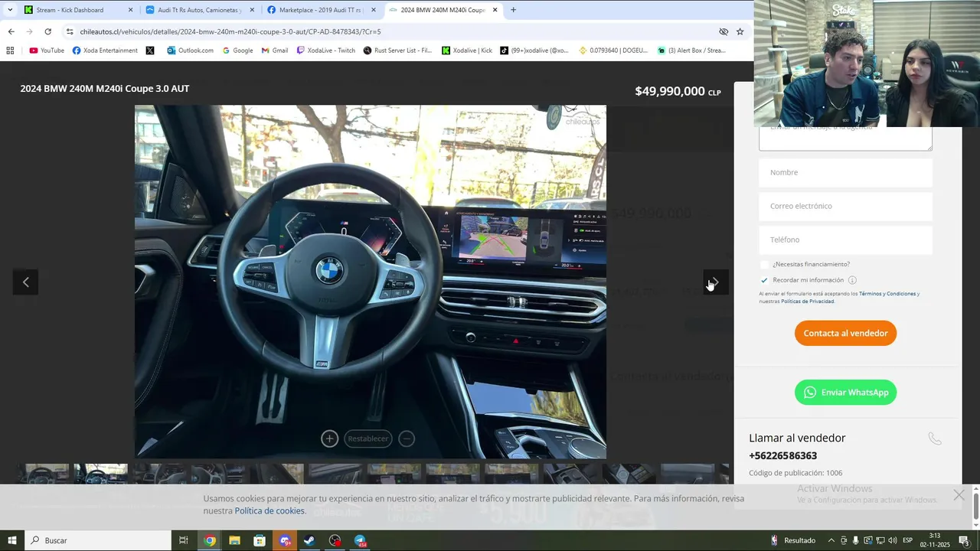Open the ESP keyboard language selector

(x=907, y=540)
